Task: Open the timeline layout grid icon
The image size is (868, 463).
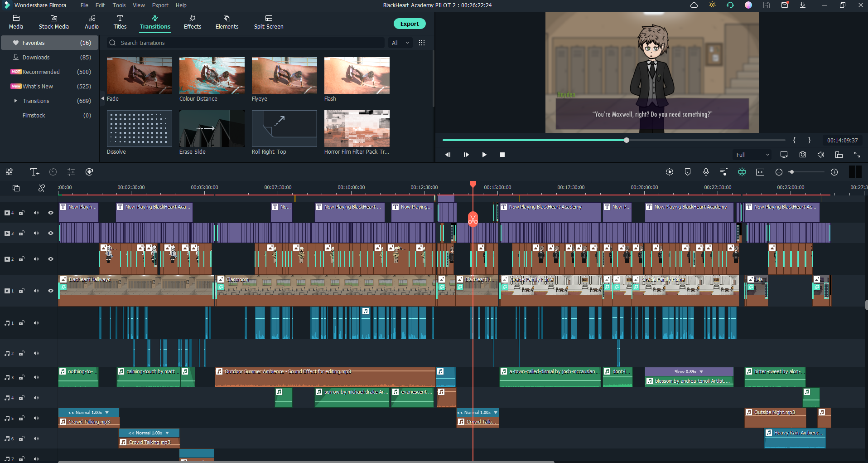Action: click(x=9, y=172)
